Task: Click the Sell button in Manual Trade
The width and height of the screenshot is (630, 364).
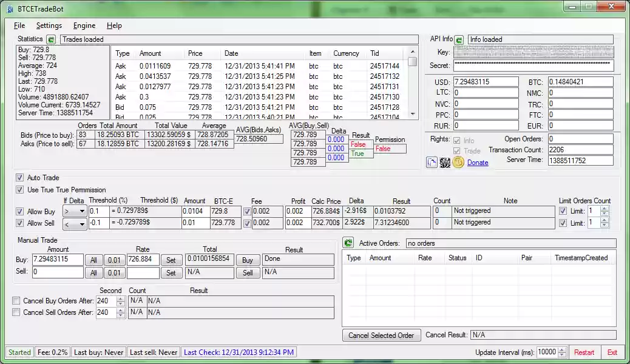Action: [x=248, y=273]
